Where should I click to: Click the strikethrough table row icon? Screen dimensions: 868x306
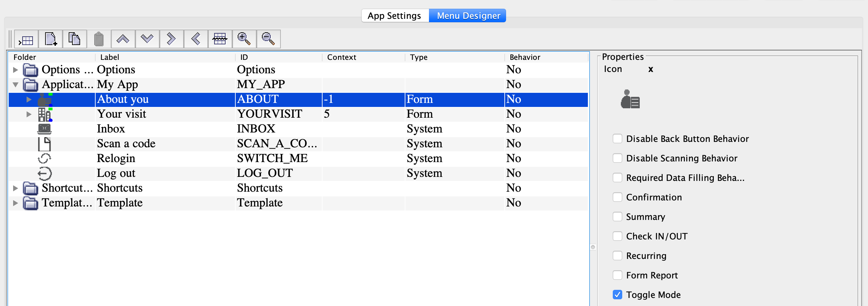point(220,39)
